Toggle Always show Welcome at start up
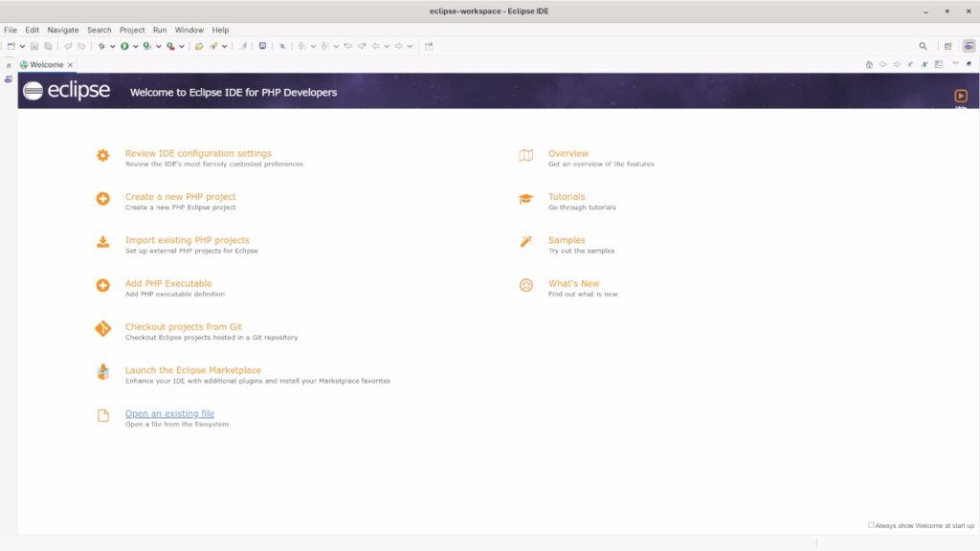The height and width of the screenshot is (551, 980). click(x=871, y=525)
